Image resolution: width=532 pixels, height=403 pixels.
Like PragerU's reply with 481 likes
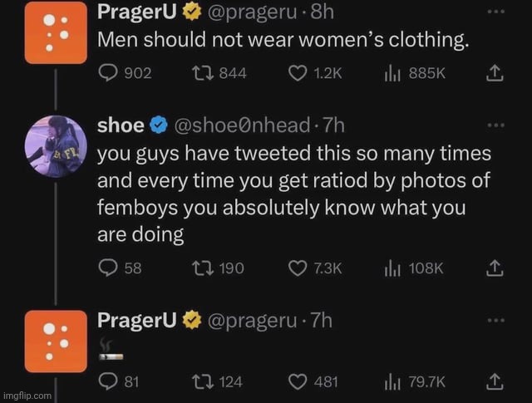pos(298,381)
